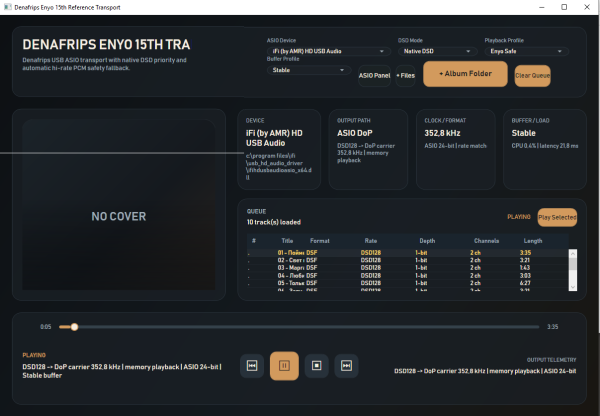Click the orange PLAYING label in the queue header
The width and height of the screenshot is (600, 416).
pyautogui.click(x=519, y=217)
